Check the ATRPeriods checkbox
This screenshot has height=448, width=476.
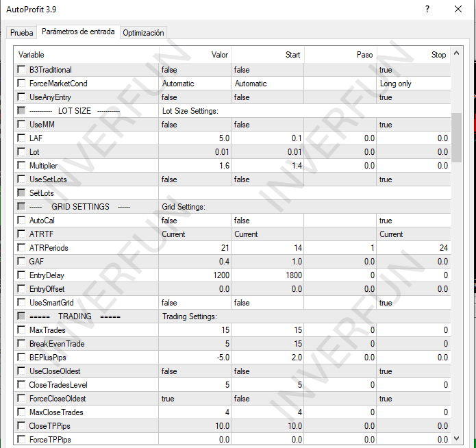point(21,247)
